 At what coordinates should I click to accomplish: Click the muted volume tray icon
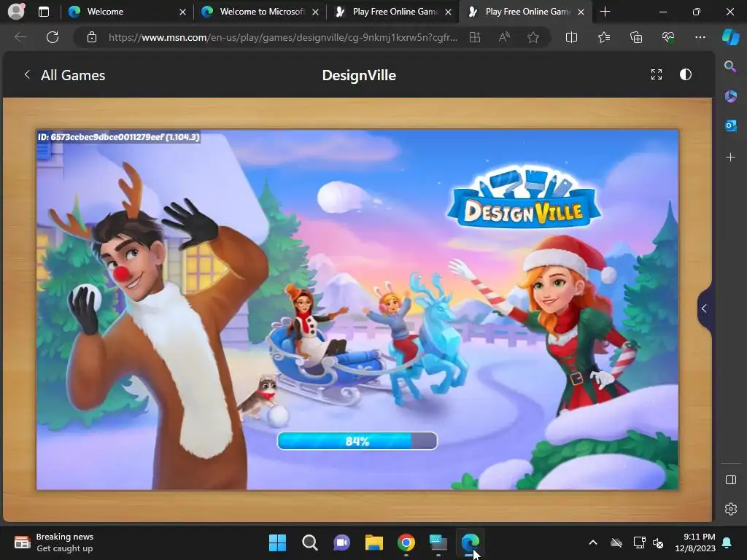point(659,542)
